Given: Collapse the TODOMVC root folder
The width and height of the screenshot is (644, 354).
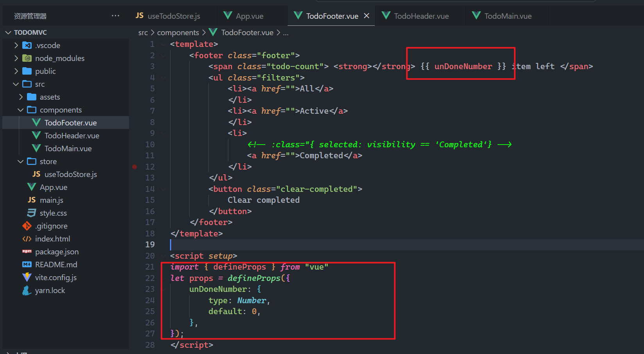Looking at the screenshot, I should 8,32.
